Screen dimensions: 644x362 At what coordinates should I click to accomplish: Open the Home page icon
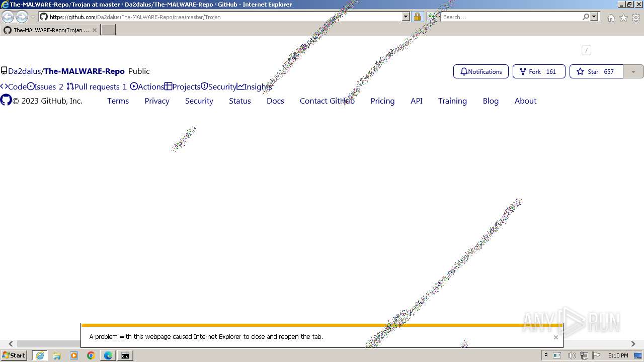[x=611, y=18]
